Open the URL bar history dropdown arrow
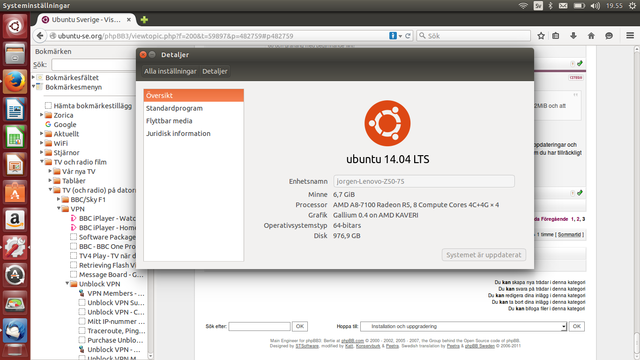 tap(400, 36)
